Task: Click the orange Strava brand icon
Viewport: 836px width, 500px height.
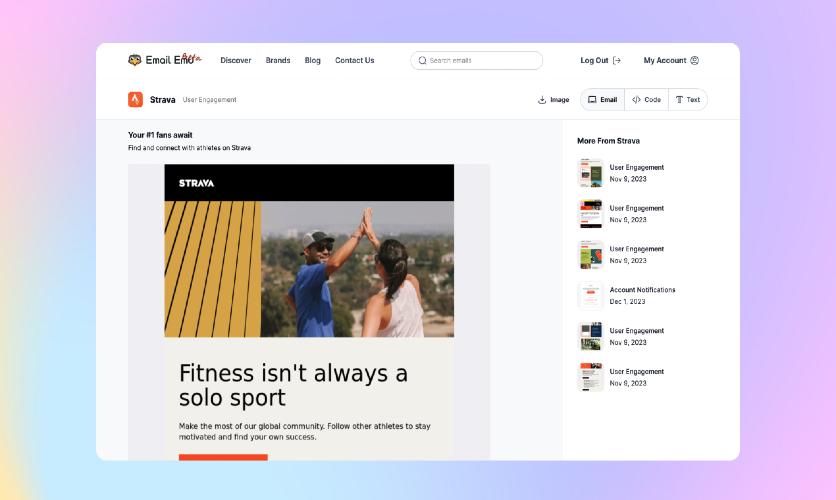Action: click(x=135, y=100)
